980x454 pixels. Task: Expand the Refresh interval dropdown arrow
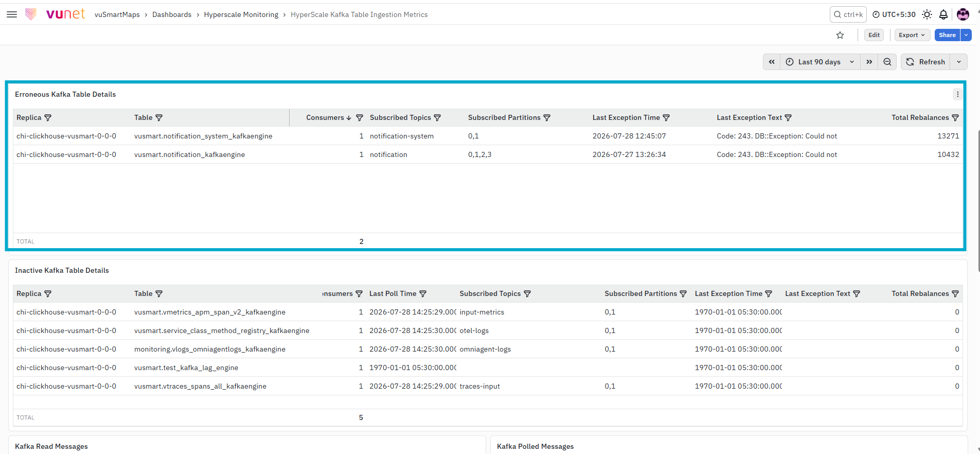click(959, 62)
